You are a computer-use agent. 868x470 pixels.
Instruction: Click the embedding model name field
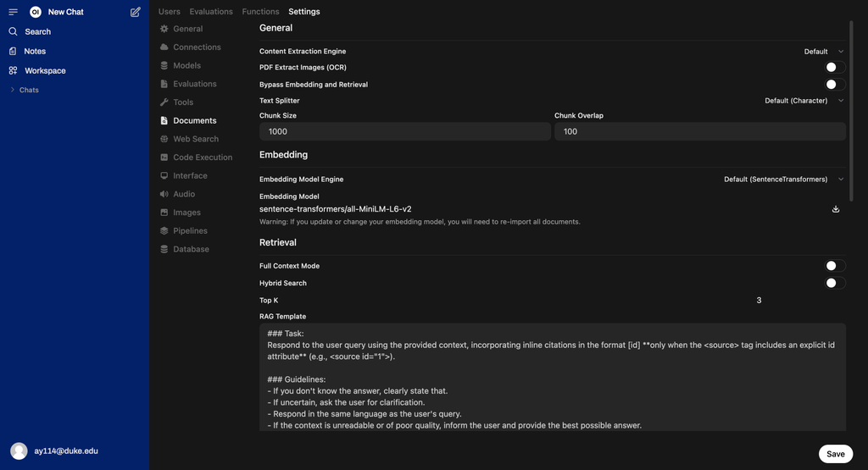542,209
